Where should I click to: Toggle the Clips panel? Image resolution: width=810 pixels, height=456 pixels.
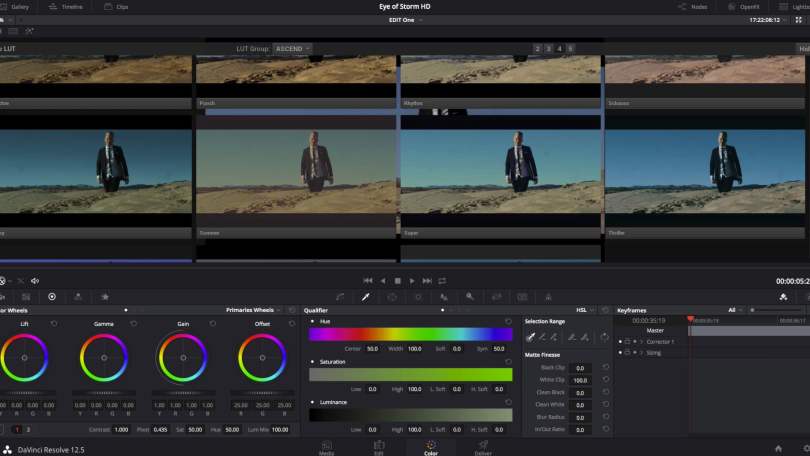click(116, 7)
